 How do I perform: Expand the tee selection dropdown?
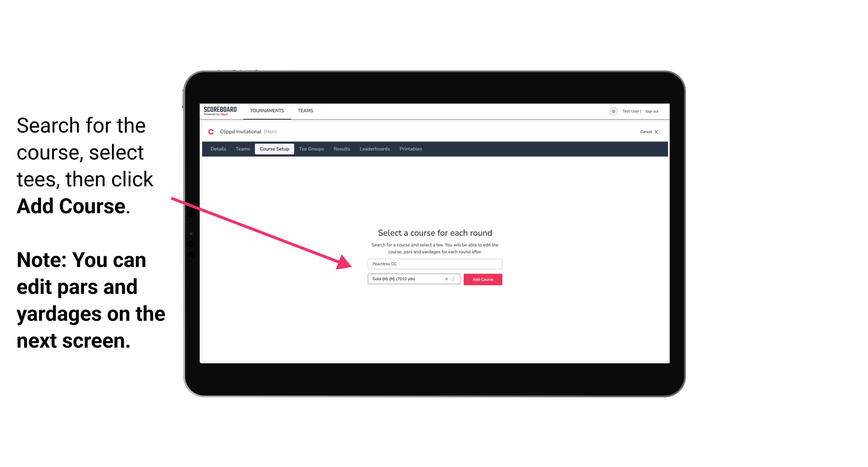coord(454,279)
